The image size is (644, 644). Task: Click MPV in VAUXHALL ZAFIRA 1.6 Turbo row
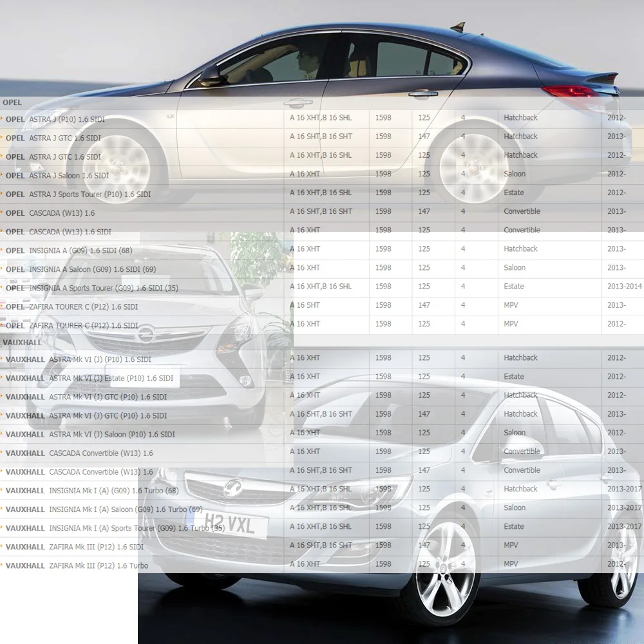(511, 564)
